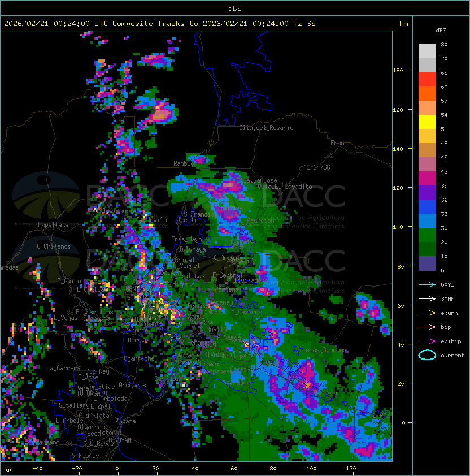Pick the light gray swatch below 80 dBZ
470x476 pixels.
pos(427,51)
